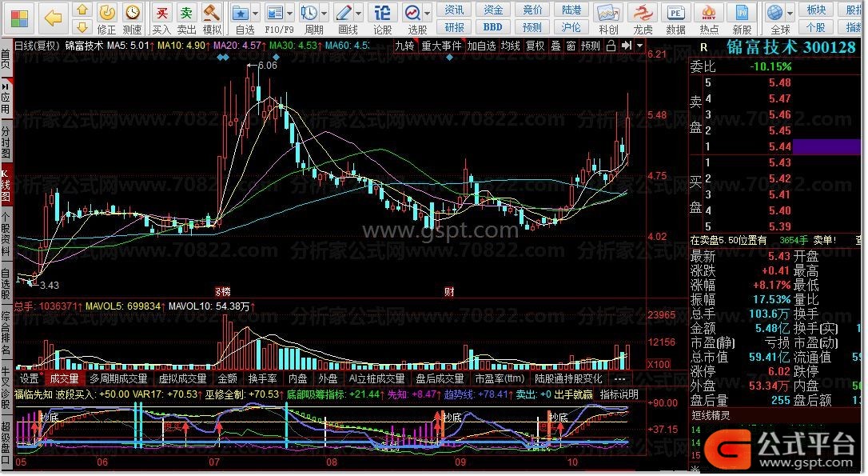Open the 研报 research reports button
Image resolution: width=868 pixels, height=476 pixels.
[x=454, y=26]
